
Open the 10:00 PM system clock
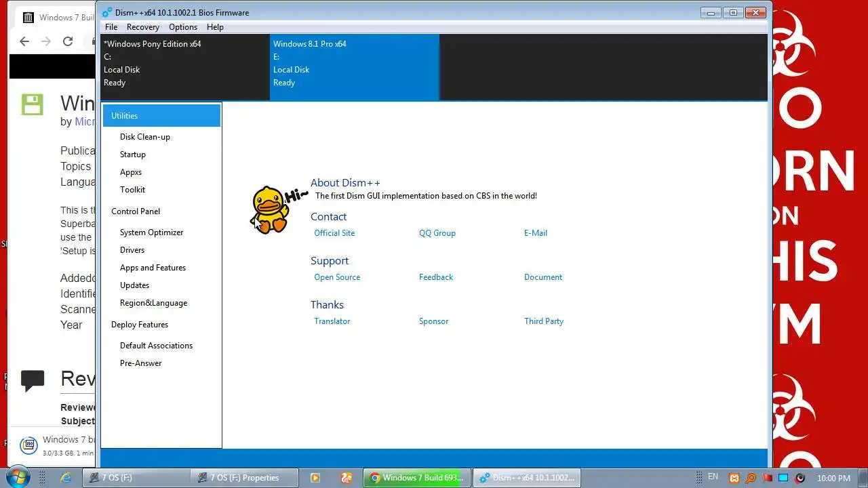pos(833,479)
